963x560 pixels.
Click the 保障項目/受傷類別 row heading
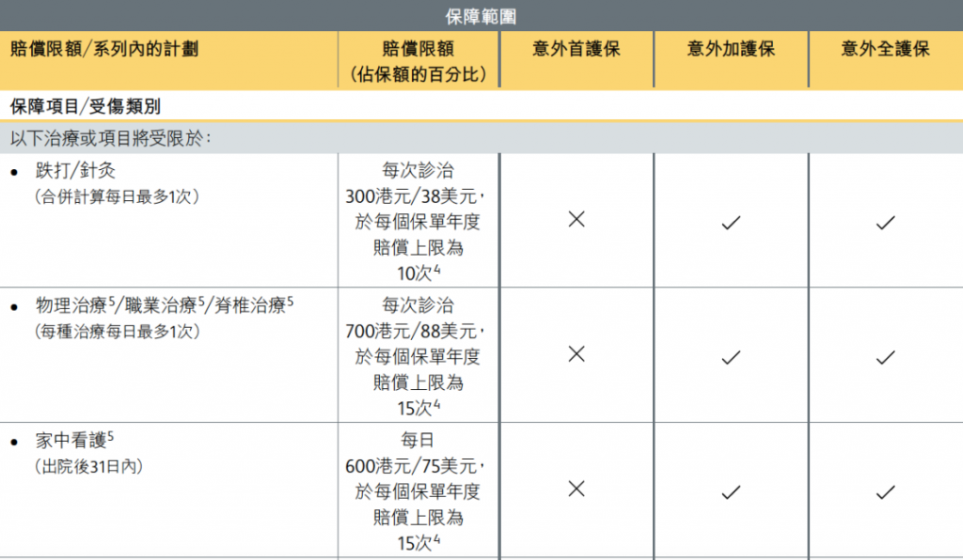[x=86, y=106]
